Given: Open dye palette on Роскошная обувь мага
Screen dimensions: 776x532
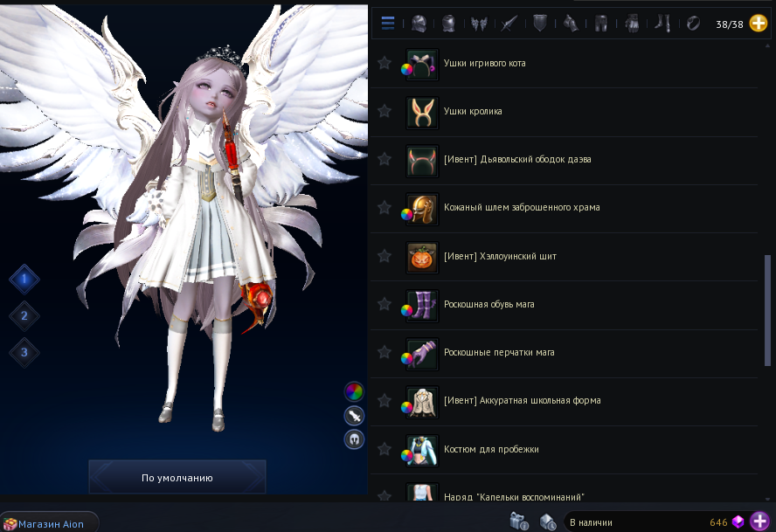Looking at the screenshot, I should [x=406, y=311].
